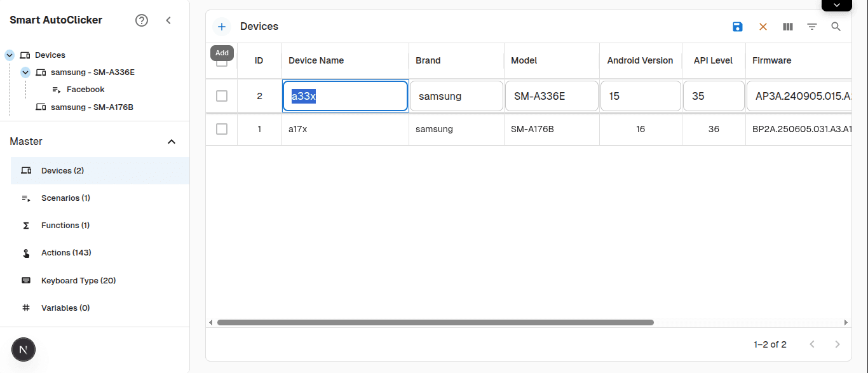
Task: Click the plus icon to add device
Action: pos(222,27)
